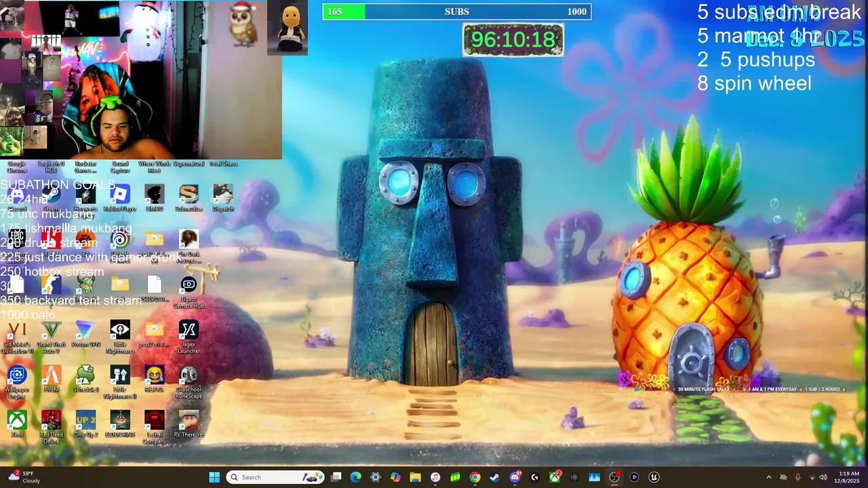Launch Sid Meier's Civilization VI
The height and width of the screenshot is (488, 868).
[17, 336]
